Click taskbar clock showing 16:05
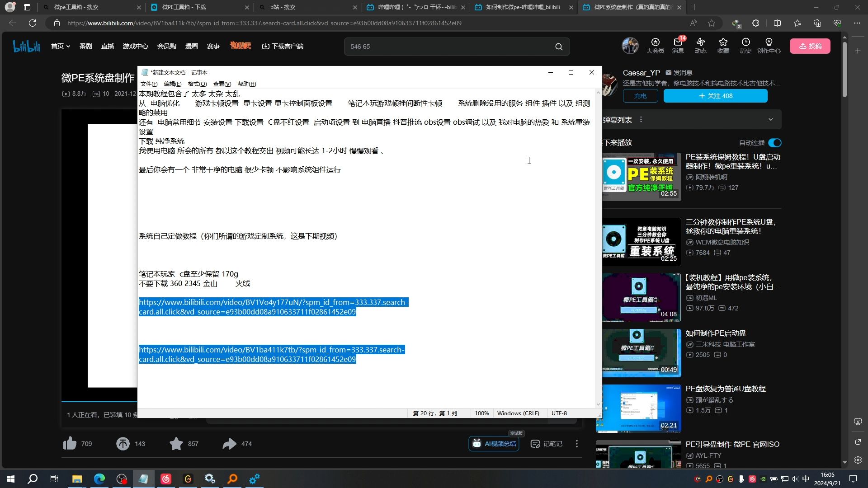The width and height of the screenshot is (868, 488). (827, 479)
